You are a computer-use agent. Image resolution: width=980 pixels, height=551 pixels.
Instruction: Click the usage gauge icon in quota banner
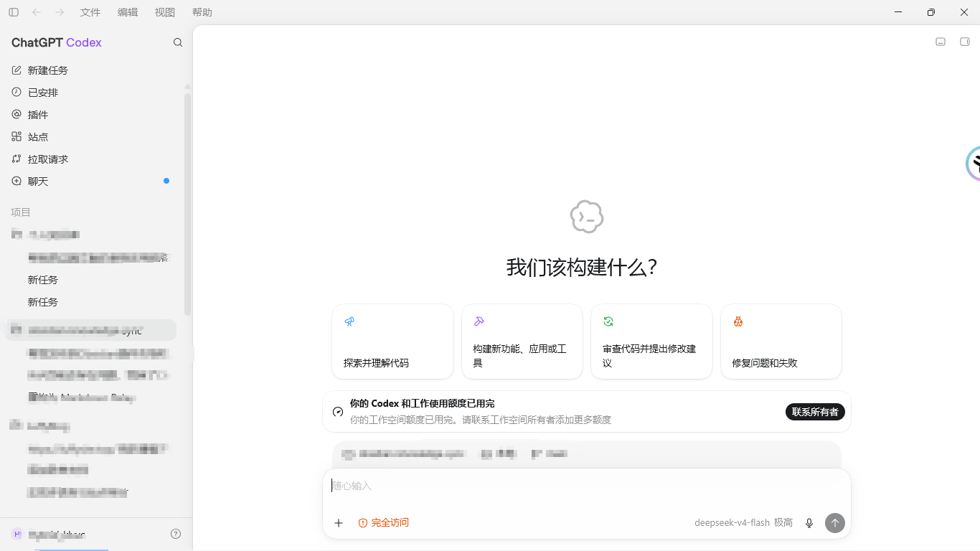coord(338,412)
